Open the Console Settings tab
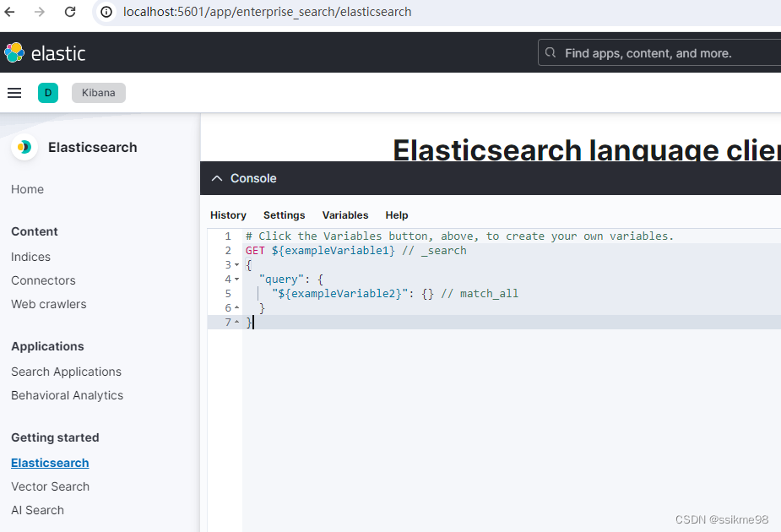The height and width of the screenshot is (532, 781). (x=284, y=215)
